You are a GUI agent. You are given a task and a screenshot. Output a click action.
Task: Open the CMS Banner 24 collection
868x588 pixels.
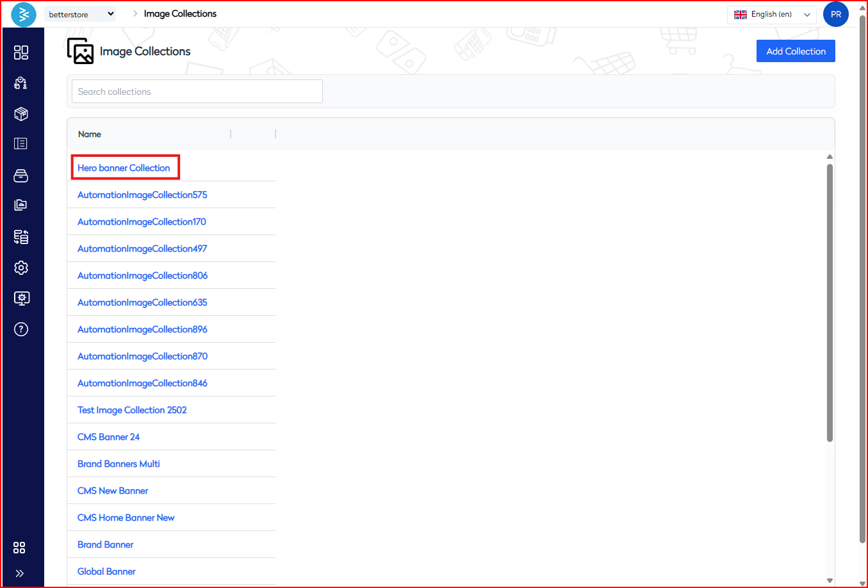pos(108,437)
